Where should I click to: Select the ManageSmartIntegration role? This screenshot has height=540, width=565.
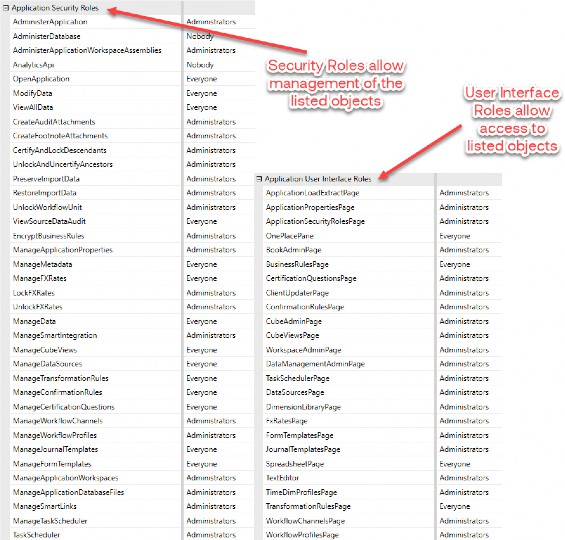click(55, 335)
